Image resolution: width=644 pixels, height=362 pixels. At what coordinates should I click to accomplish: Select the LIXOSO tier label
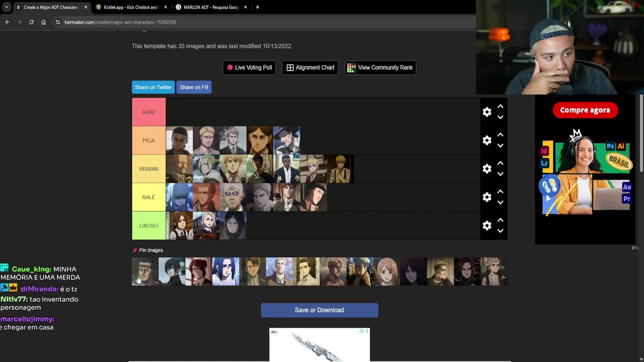point(148,226)
